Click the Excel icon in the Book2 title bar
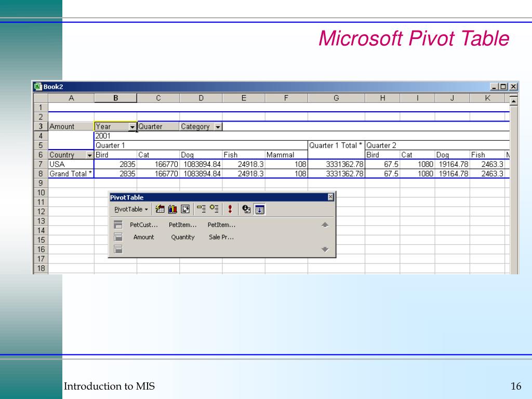 pyautogui.click(x=37, y=87)
